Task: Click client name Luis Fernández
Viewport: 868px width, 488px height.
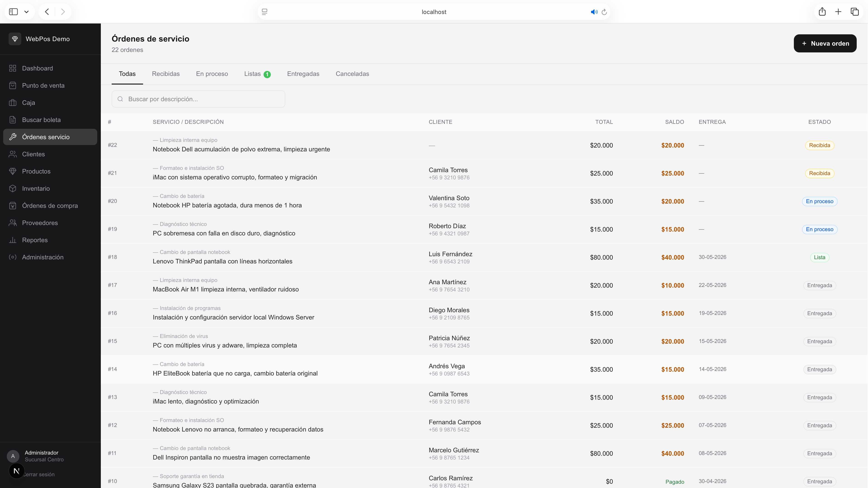Action: (x=450, y=254)
